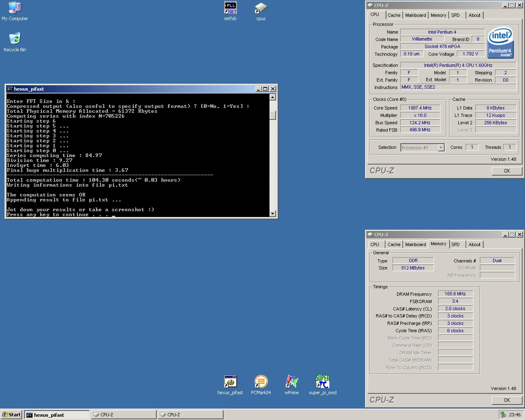The width and height of the screenshot is (525, 420).
Task: Click the hexus_pifast window title bar
Action: click(141, 89)
